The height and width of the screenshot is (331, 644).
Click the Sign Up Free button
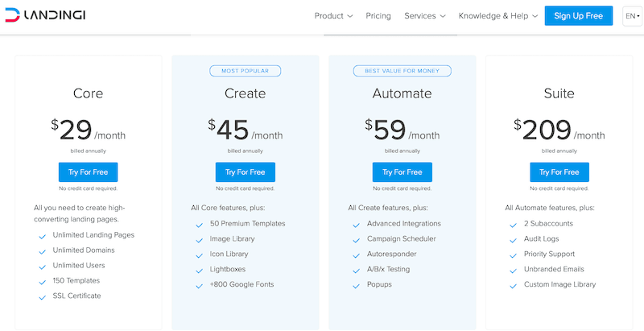click(578, 15)
